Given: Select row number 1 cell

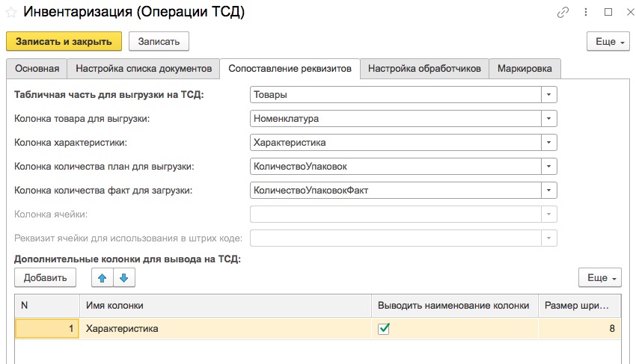Looking at the screenshot, I should point(47,328).
